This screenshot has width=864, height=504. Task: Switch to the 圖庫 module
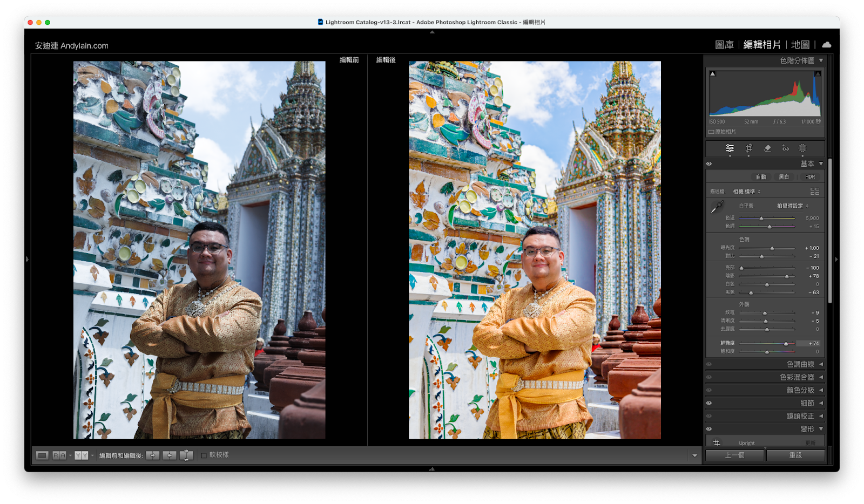tap(724, 45)
